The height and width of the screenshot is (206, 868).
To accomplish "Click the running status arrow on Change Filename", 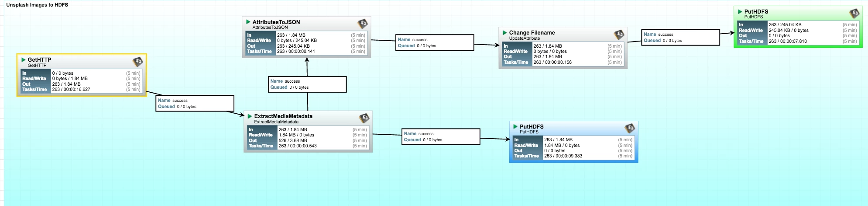I will tap(505, 32).
